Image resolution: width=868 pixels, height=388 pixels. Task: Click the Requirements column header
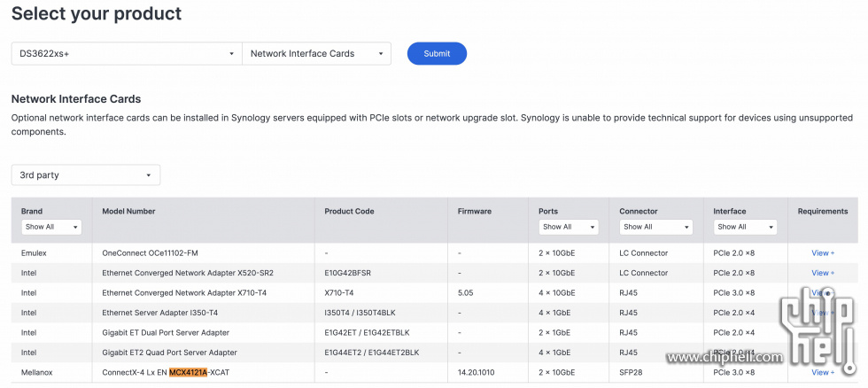[x=823, y=212]
